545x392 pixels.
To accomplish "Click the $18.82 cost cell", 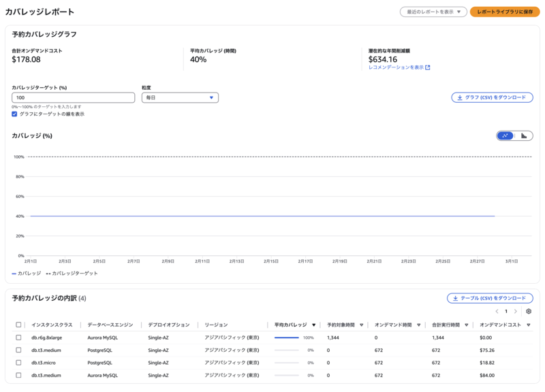I will [x=487, y=363].
